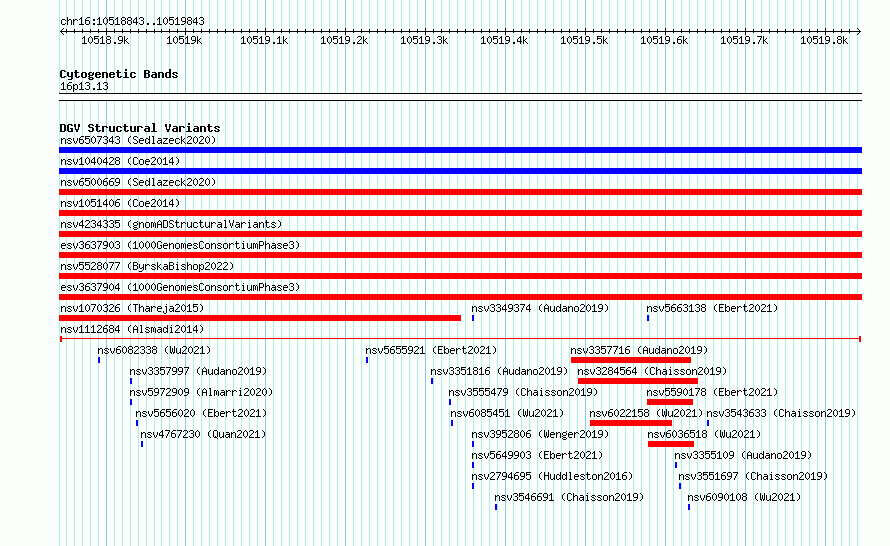The image size is (890, 546).
Task: Click the nsv4767230 (Quan2021) label
Action: [203, 434]
